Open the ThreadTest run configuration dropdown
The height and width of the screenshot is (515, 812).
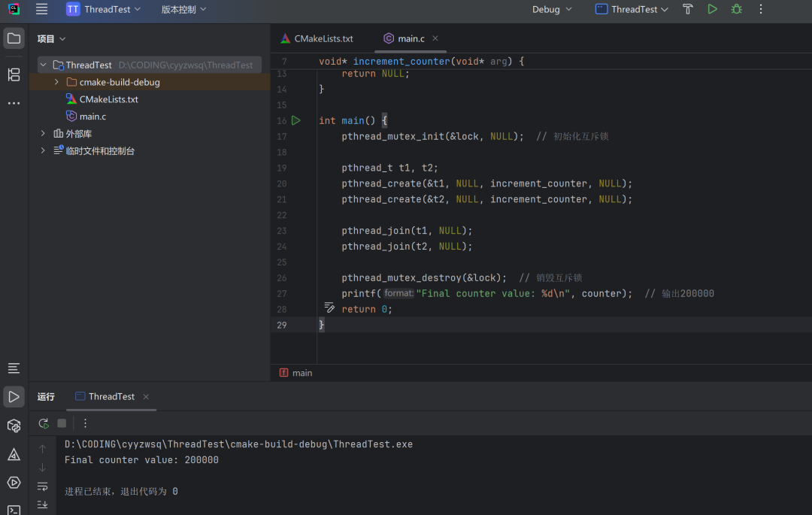coord(632,9)
